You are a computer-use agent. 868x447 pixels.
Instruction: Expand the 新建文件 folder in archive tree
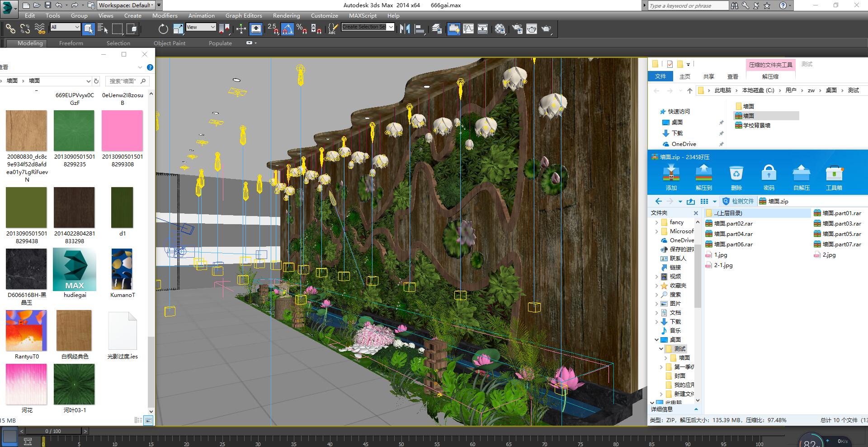click(x=661, y=394)
